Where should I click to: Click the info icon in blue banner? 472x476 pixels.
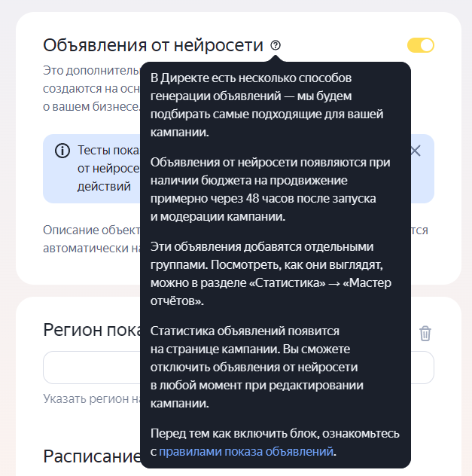coord(62,151)
